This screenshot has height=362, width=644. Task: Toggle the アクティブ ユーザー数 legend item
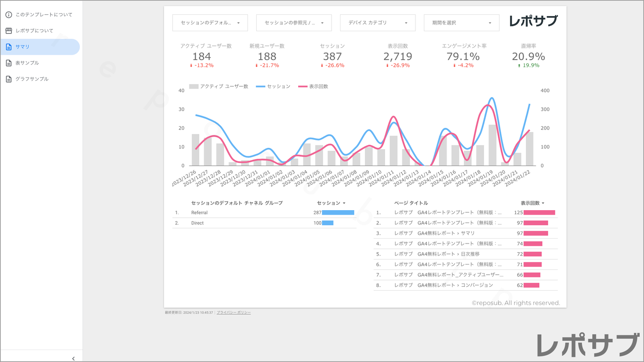(x=219, y=86)
